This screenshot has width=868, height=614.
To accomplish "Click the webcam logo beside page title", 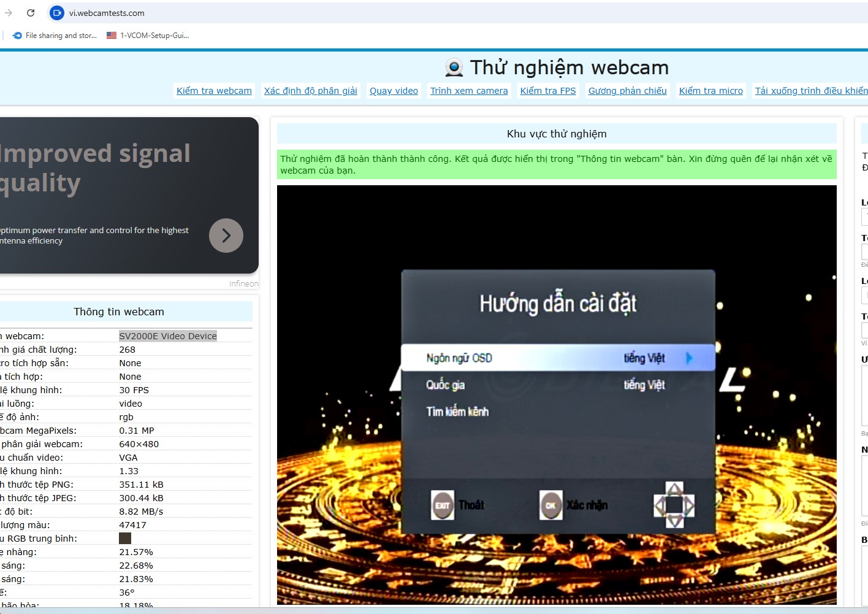I will [x=454, y=67].
